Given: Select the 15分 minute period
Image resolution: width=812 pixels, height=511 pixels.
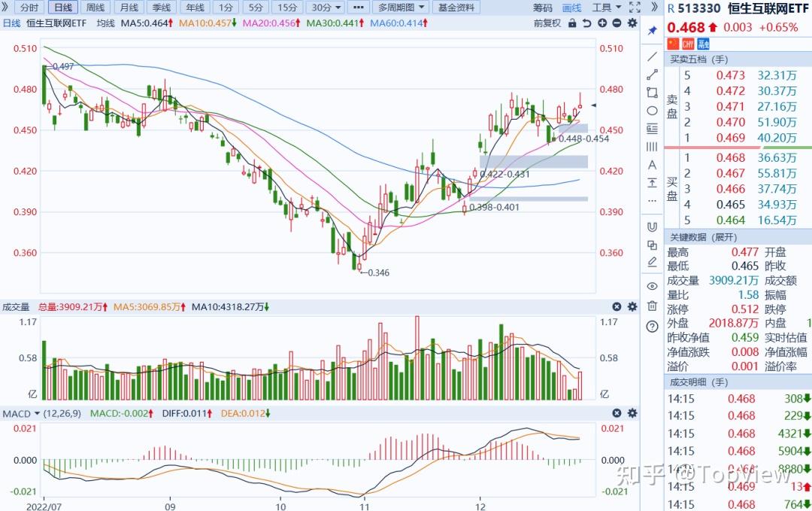Looking at the screenshot, I should coord(287,8).
